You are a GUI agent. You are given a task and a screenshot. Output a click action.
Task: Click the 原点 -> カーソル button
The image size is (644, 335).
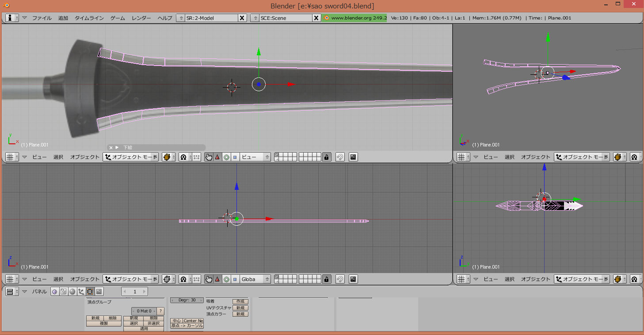[187, 326]
